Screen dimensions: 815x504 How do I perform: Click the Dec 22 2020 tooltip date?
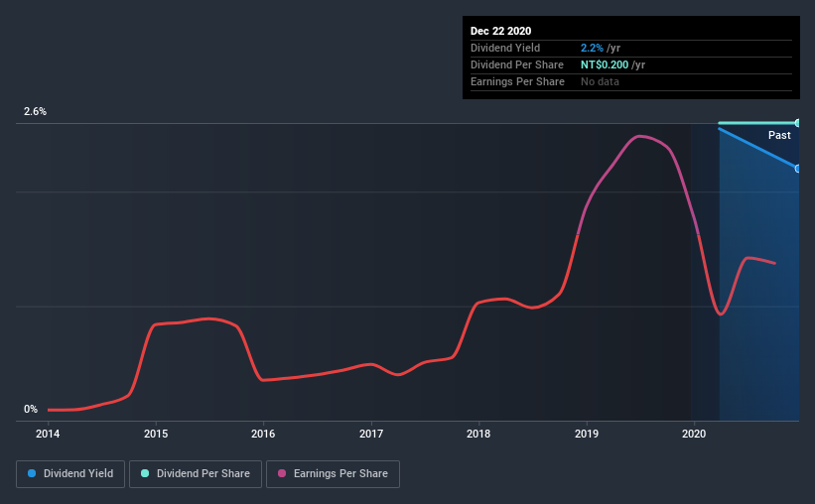click(x=500, y=31)
